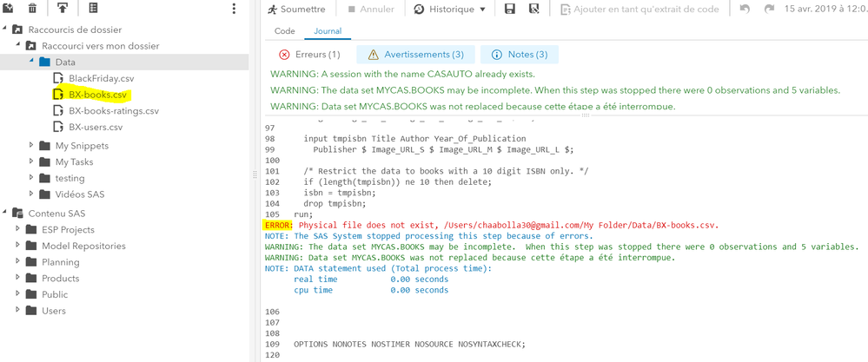Toggle the Notes (3) filter
Image resolution: width=868 pixels, height=362 pixels.
click(520, 54)
